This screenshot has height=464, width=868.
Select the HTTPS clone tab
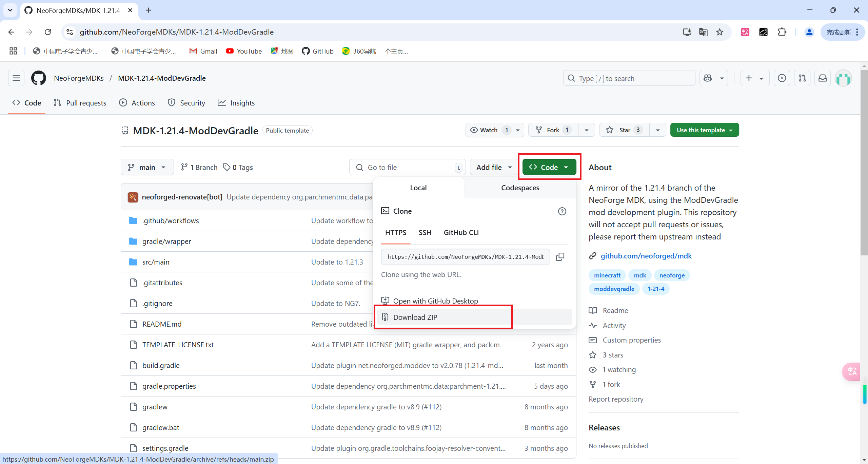point(396,233)
